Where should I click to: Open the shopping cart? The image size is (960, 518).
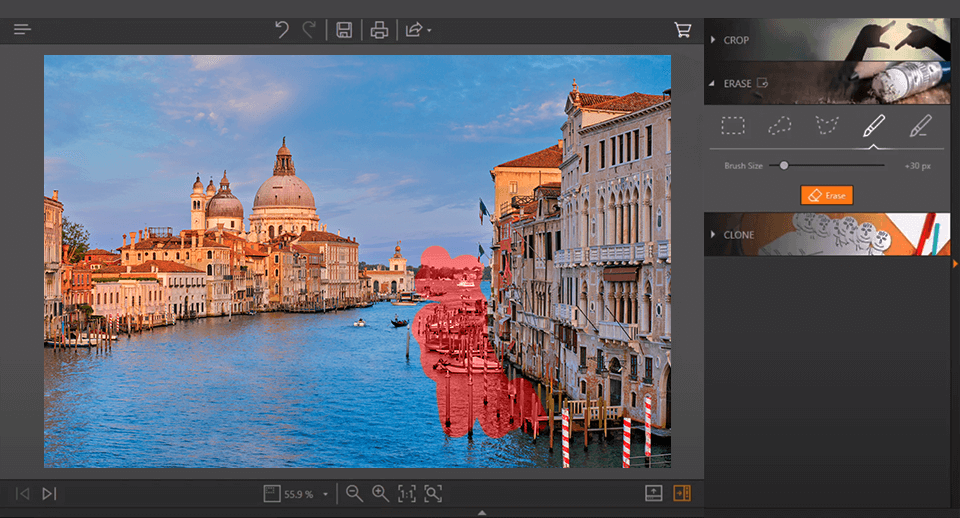pyautogui.click(x=683, y=30)
